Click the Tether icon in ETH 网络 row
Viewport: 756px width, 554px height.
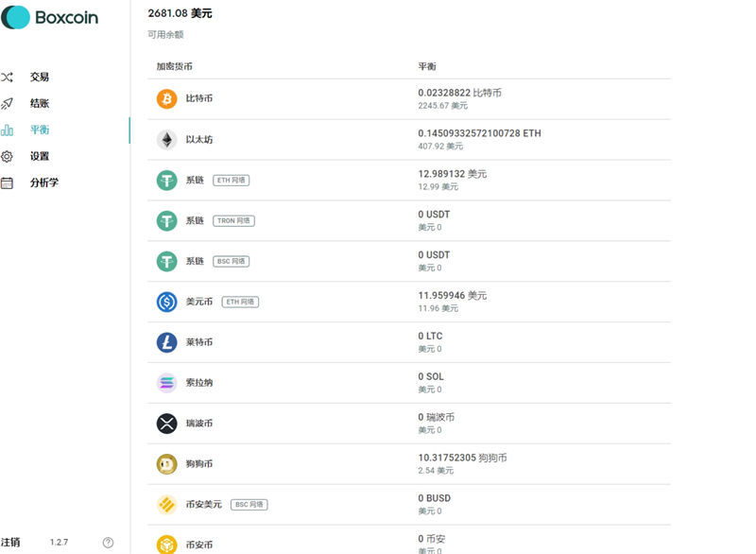tap(167, 181)
